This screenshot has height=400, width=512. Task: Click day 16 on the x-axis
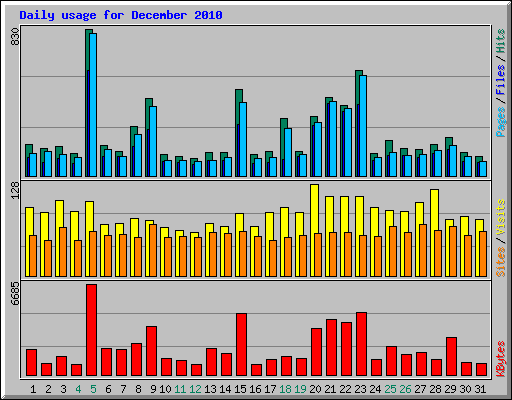point(255,389)
